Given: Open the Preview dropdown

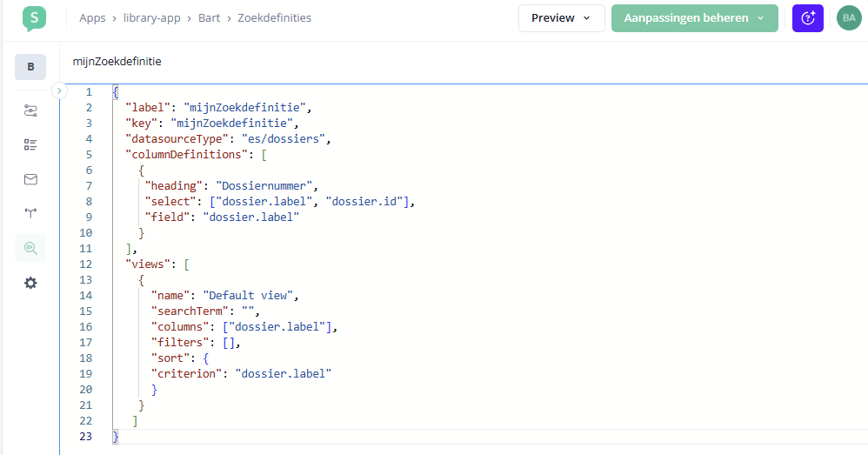Looking at the screenshot, I should pos(561,18).
